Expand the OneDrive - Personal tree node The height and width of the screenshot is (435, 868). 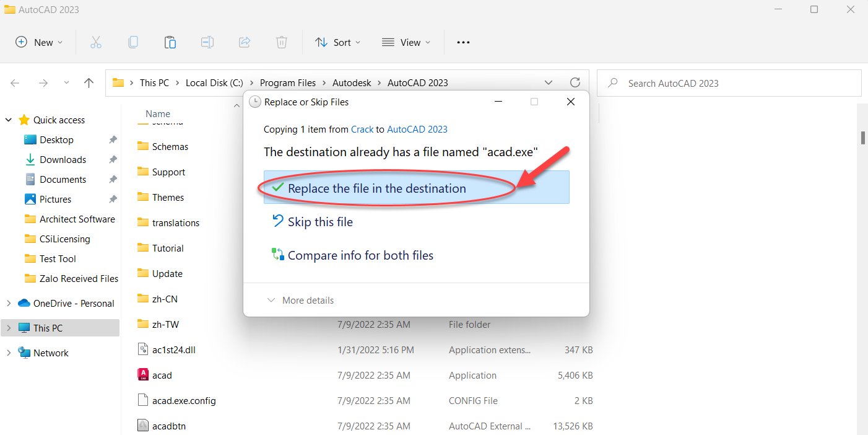[9, 304]
